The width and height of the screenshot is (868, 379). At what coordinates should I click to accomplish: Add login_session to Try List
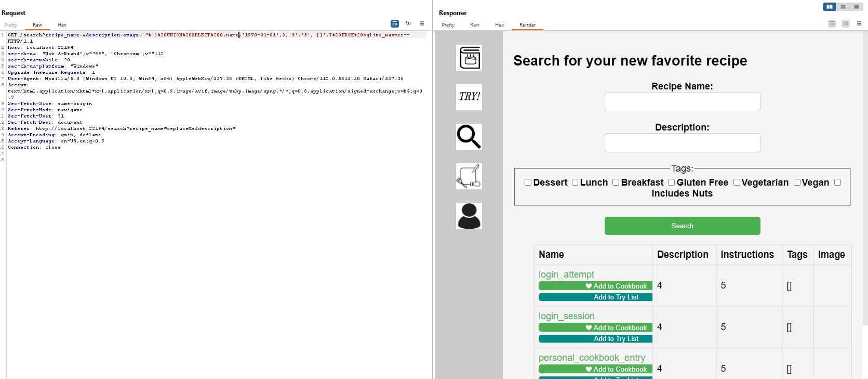595,338
